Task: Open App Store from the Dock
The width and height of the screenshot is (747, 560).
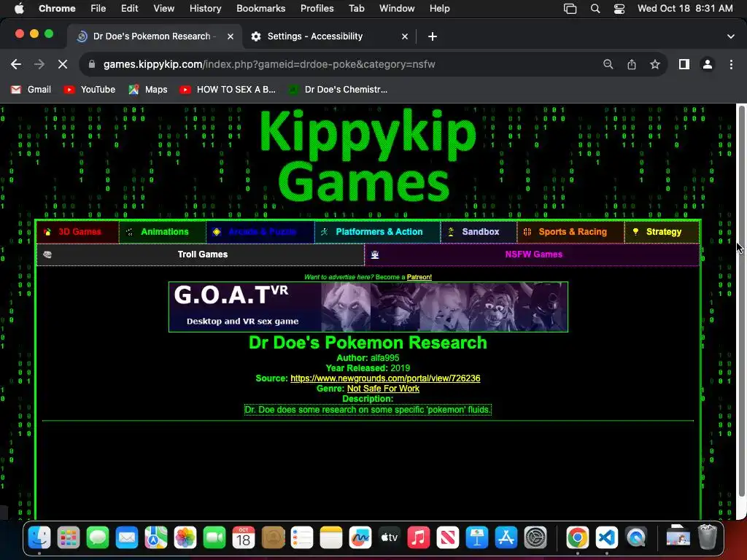Action: click(x=506, y=538)
